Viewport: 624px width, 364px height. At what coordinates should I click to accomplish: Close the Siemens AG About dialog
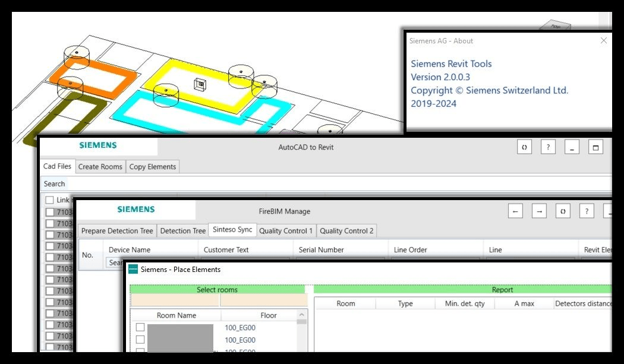(604, 40)
